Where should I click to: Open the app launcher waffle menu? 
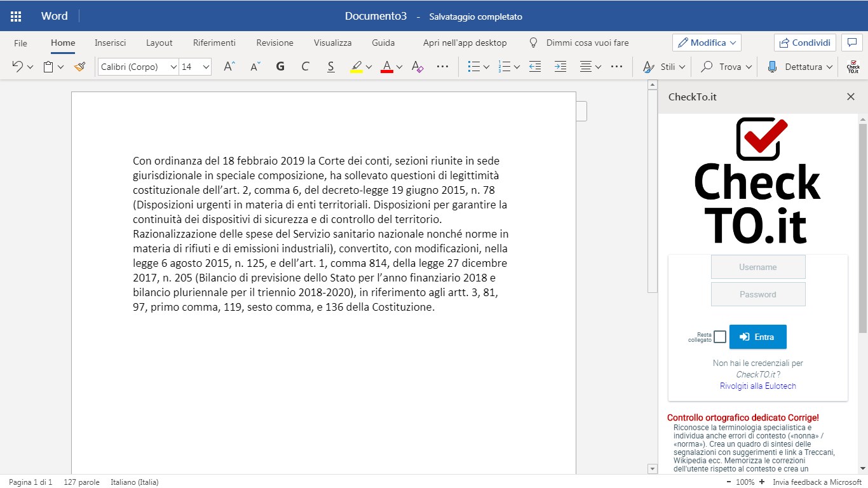click(16, 16)
